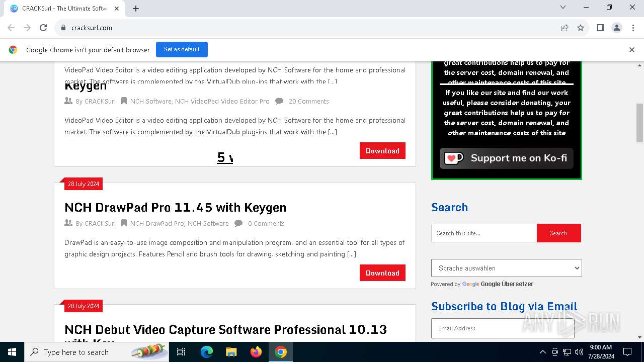Viewport: 644px width, 362px height.
Task: Open the volume speaker tray icon
Action: [x=579, y=352]
